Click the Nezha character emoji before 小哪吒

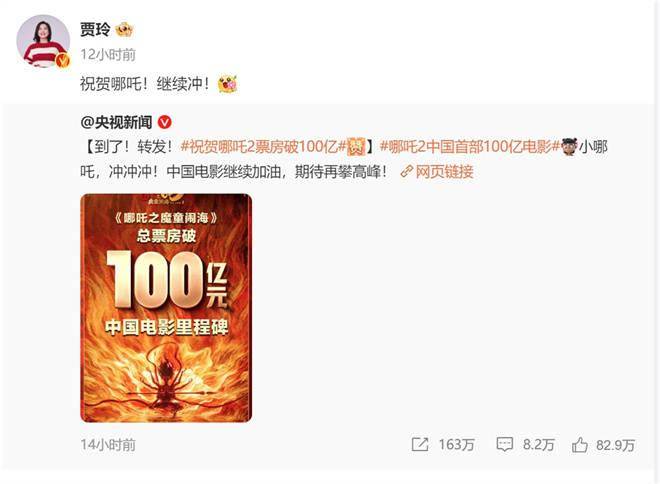pos(569,147)
